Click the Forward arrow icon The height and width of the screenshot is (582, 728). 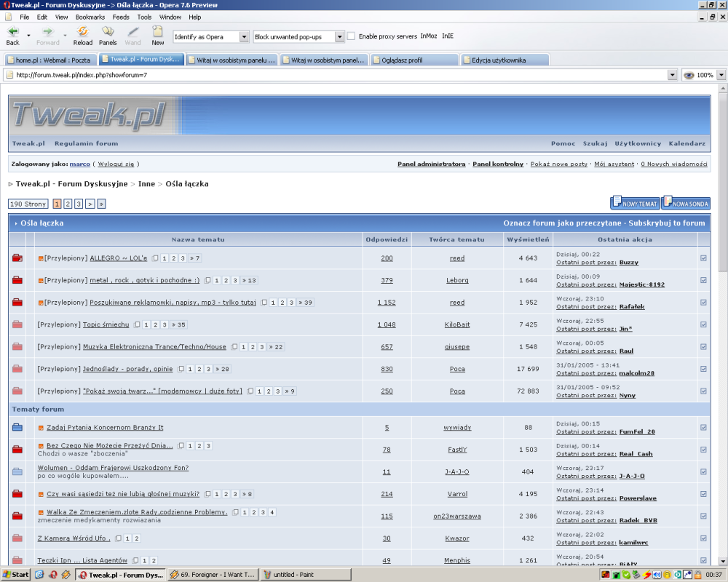47,31
